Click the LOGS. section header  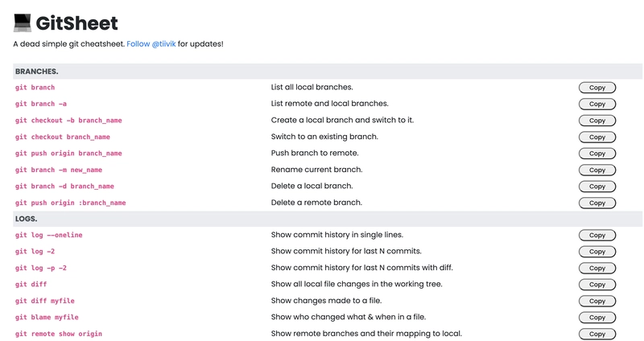pos(328,219)
